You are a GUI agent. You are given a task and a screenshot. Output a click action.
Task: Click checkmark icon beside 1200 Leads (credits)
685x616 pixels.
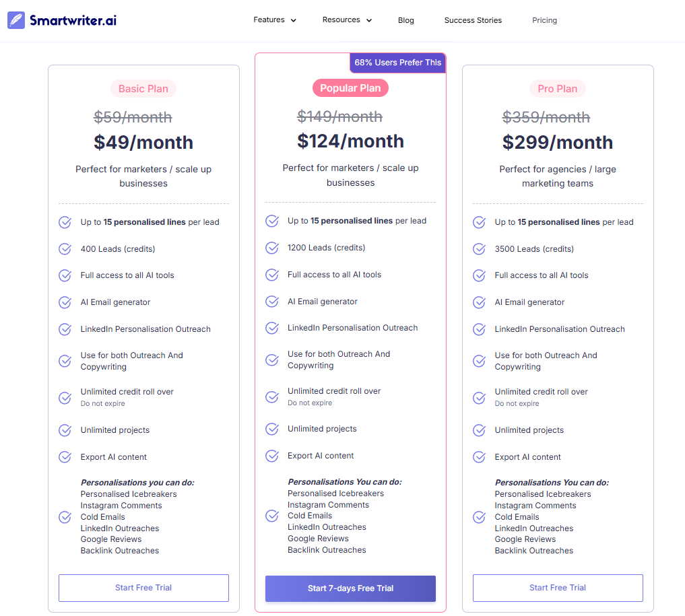tap(272, 248)
